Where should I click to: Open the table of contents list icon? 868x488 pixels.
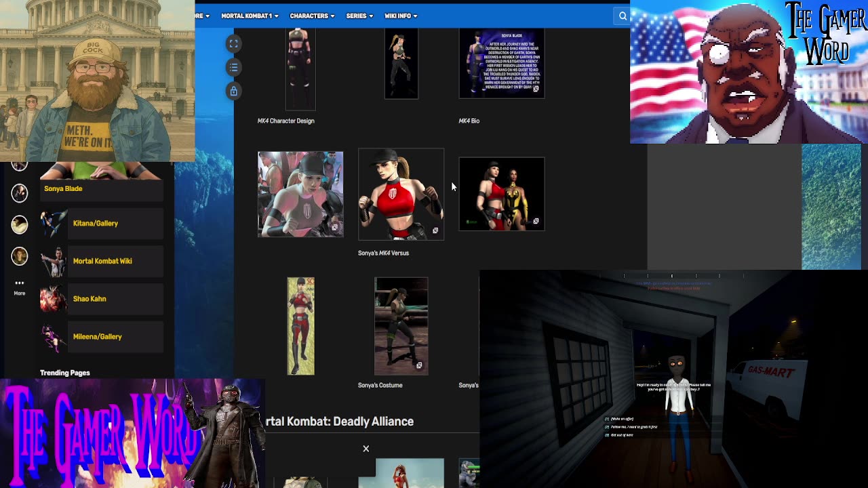coord(233,67)
